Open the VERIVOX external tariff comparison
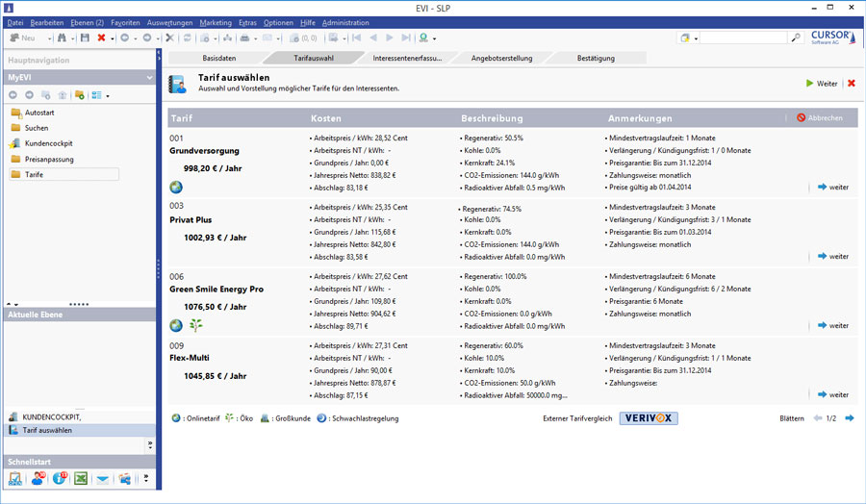Screen dimensions: 866x504 649,418
